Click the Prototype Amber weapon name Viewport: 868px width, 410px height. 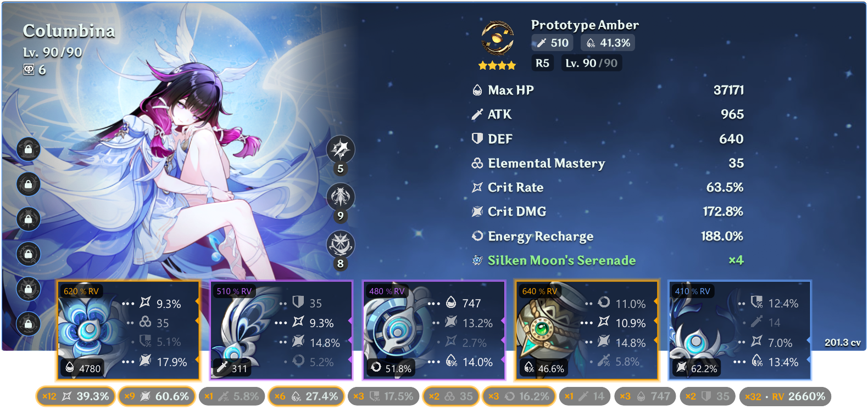click(x=585, y=25)
